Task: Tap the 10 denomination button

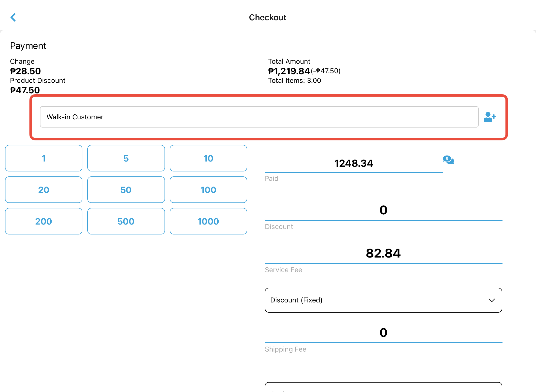Action: pyautogui.click(x=208, y=158)
